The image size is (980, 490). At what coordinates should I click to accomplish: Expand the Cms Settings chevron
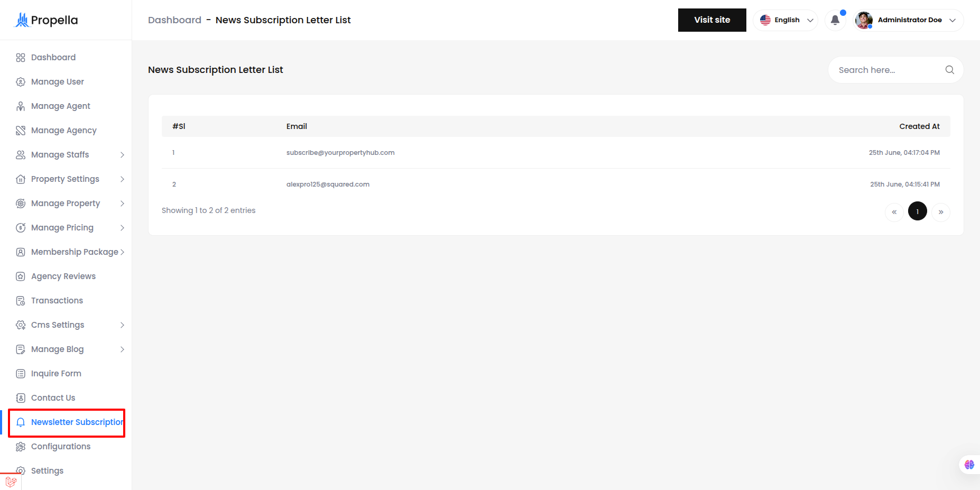(122, 325)
